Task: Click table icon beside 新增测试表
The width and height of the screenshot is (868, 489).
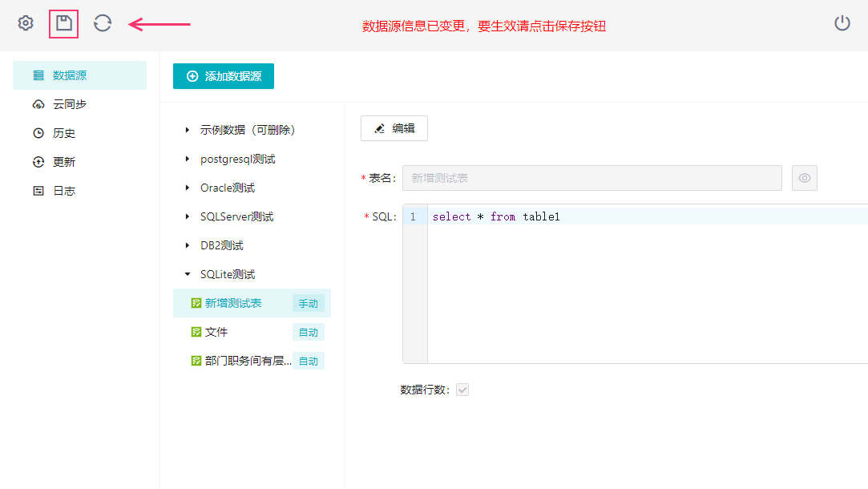Action: pos(196,303)
